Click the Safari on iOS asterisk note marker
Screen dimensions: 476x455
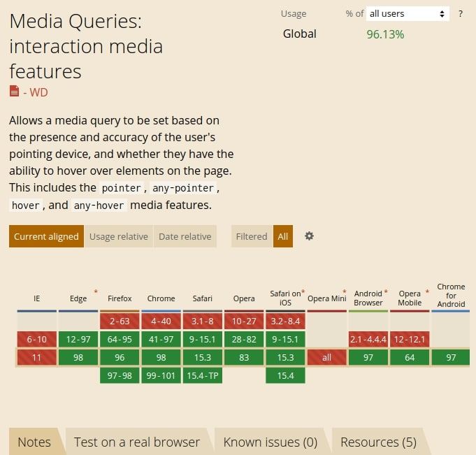coord(303,291)
